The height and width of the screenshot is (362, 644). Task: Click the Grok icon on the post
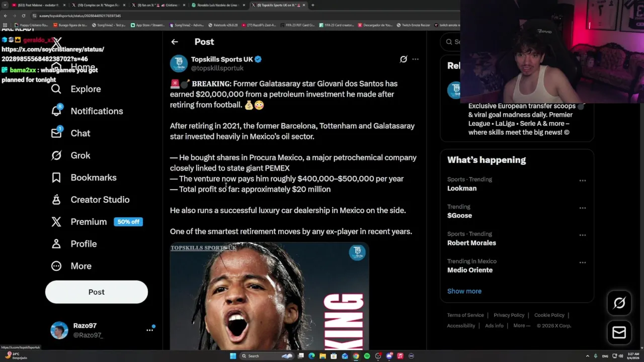click(x=403, y=59)
